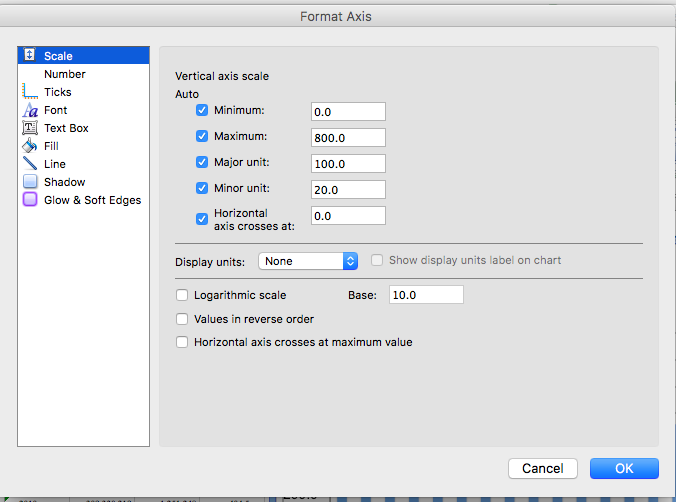676x502 pixels.
Task: Select the Fill paint bucket icon
Action: pos(30,146)
